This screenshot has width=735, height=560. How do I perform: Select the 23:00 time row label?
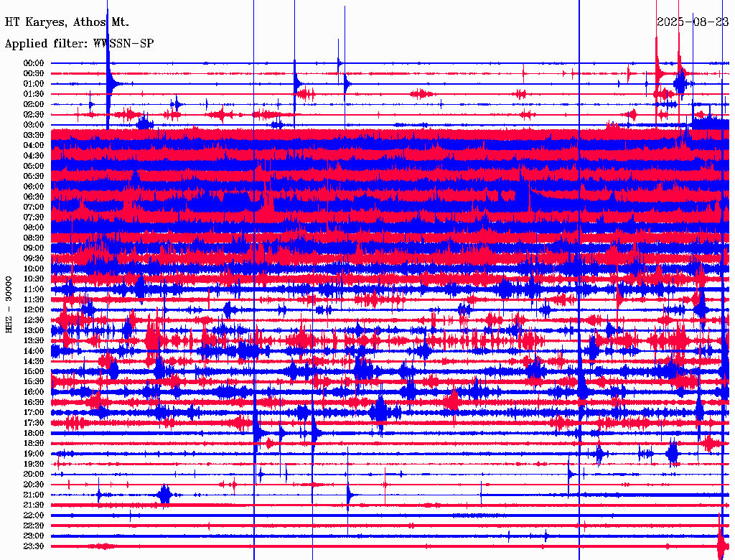[34, 536]
